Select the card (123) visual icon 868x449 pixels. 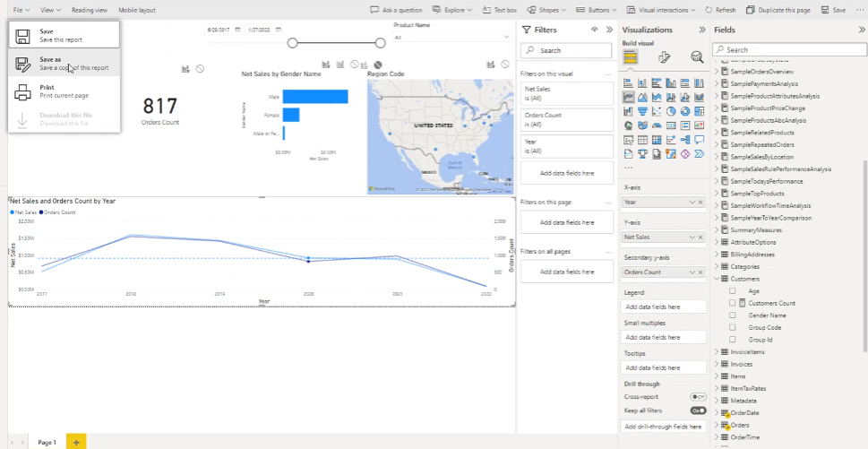671,125
